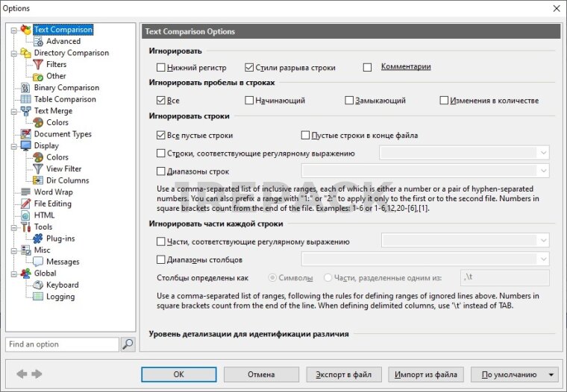Click the Table Comparison grid icon
This screenshot has height=392, width=567.
point(25,99)
